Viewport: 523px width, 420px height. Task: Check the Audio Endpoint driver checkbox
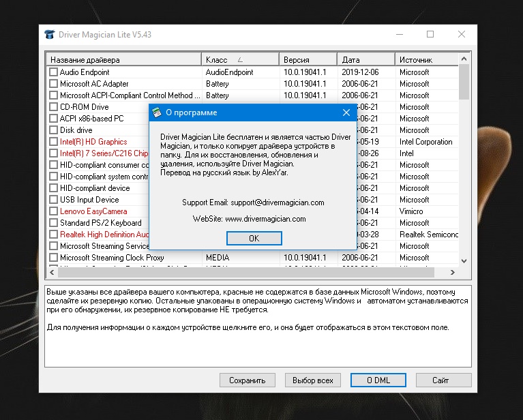(x=53, y=72)
